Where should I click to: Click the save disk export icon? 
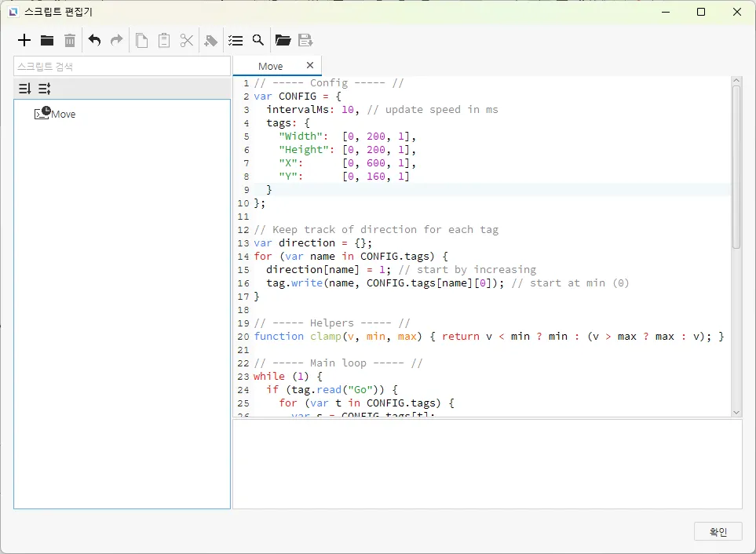point(305,40)
